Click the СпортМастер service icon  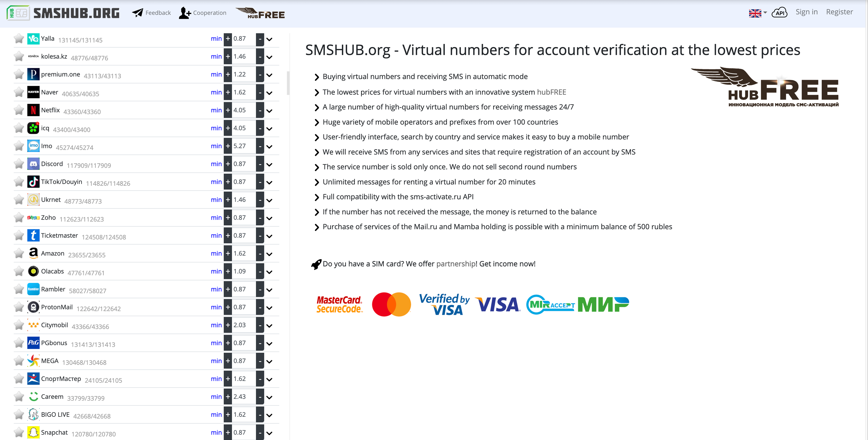point(33,379)
